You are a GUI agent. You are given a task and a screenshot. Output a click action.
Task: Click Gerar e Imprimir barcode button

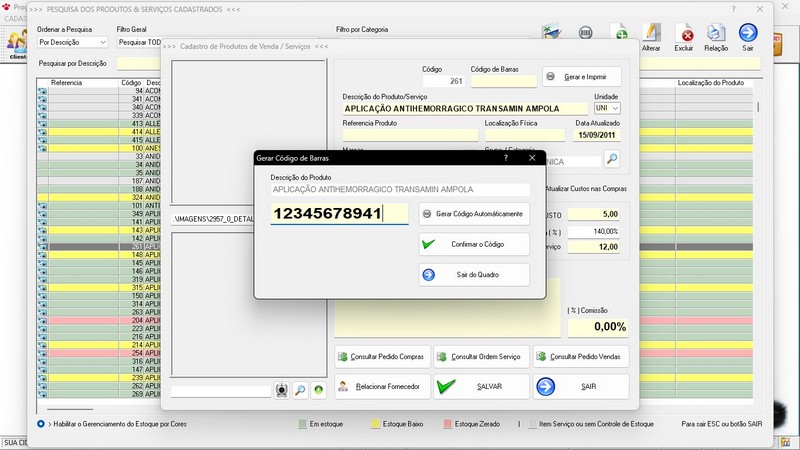[582, 77]
